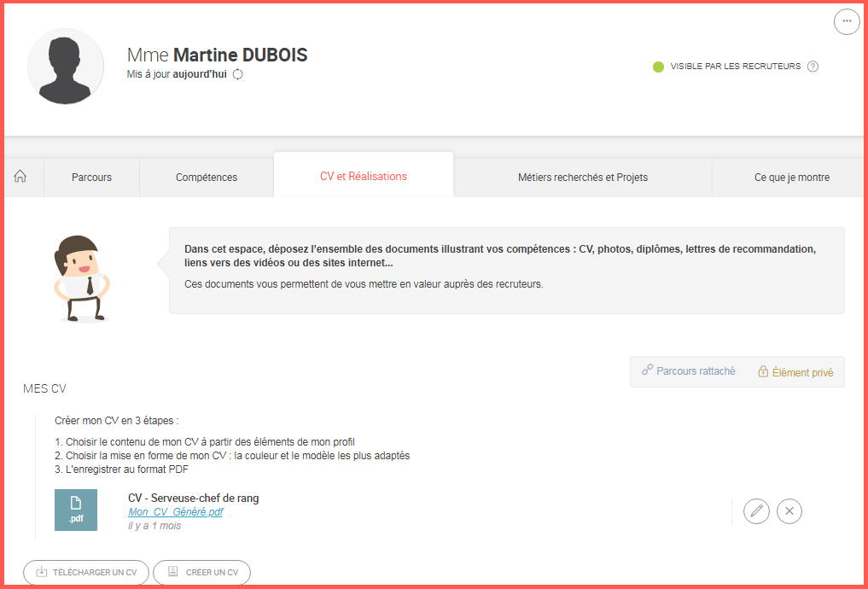Screen dimensions: 868x589
Task: Open Métiers recherchés et Projets tab
Action: [x=583, y=178]
